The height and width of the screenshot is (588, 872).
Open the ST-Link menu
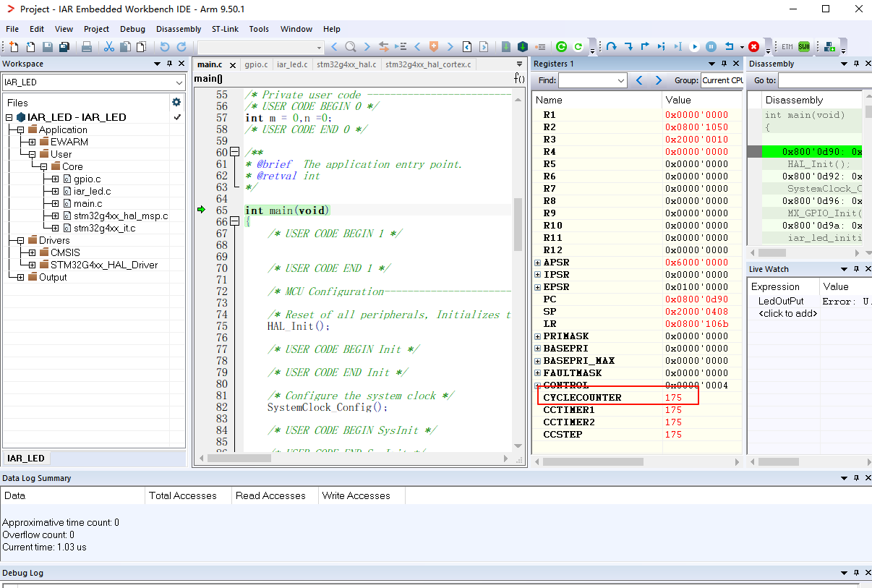click(226, 29)
